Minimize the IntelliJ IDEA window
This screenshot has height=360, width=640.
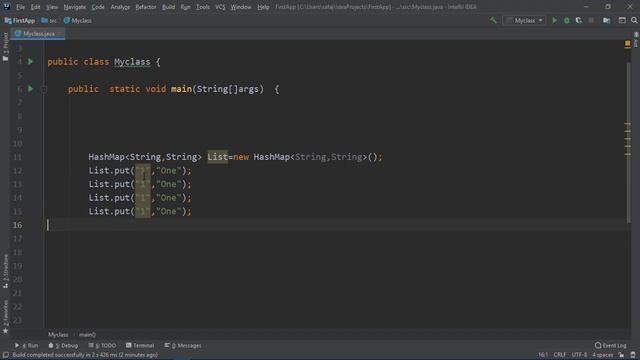tap(586, 7)
